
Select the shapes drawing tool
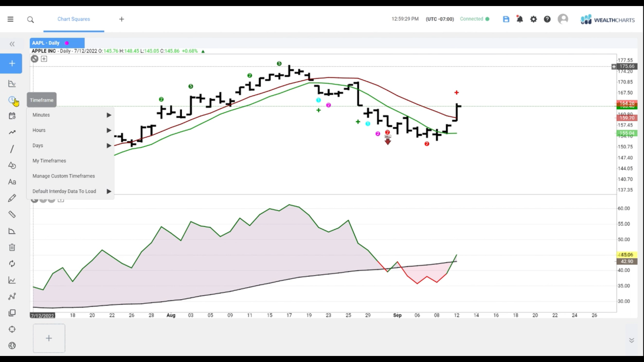(x=12, y=165)
